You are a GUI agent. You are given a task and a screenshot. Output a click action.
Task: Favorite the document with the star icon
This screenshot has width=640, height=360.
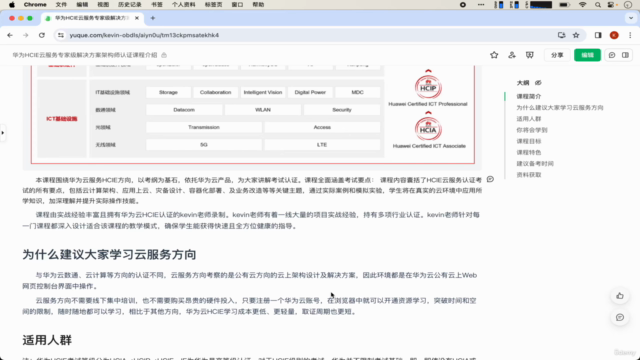(494, 55)
